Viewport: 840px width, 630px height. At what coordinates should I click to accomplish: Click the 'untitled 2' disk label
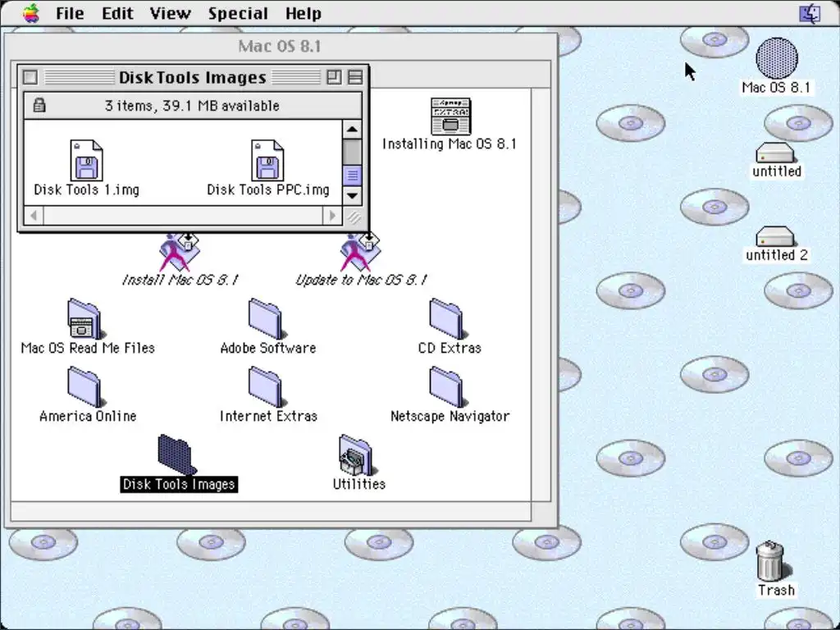776,255
